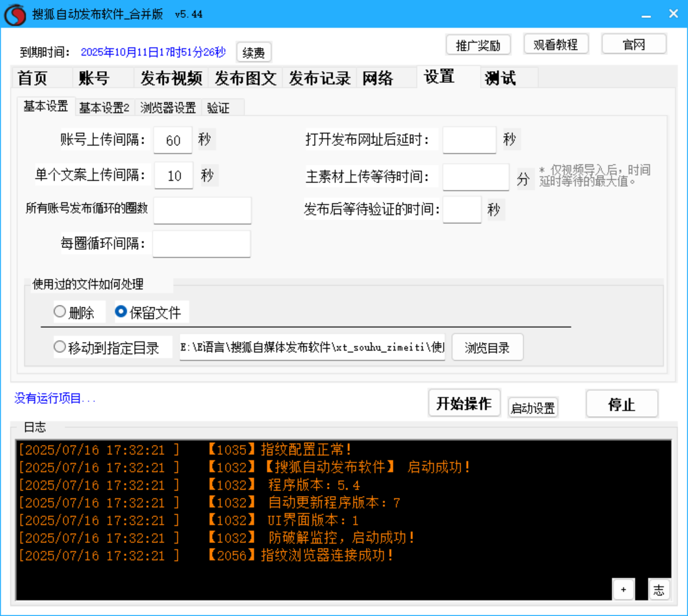Viewport: 688px width, 616px height.
Task: Click the 每圈循环间隔 input field
Action: [202, 244]
